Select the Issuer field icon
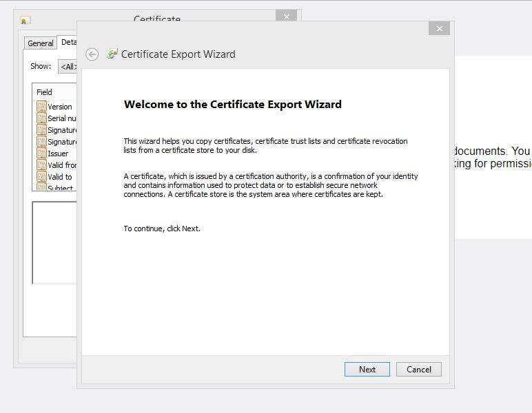532x413 pixels. [x=41, y=153]
